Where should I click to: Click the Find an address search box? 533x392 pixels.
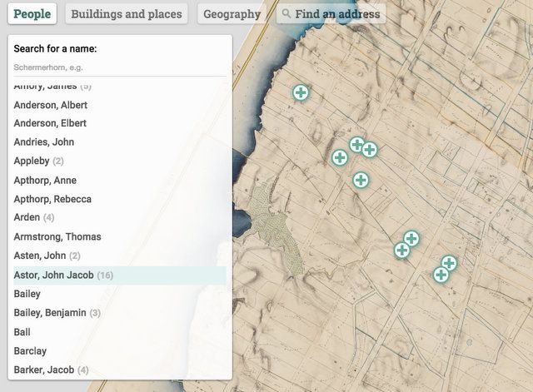331,14
